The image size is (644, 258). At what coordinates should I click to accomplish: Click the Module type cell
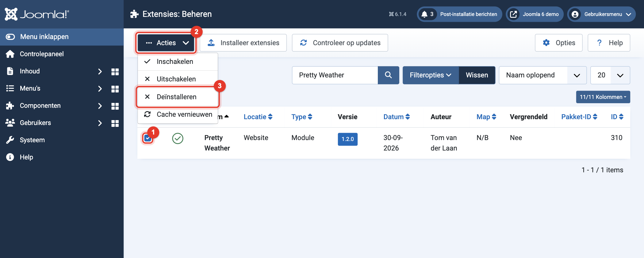303,138
